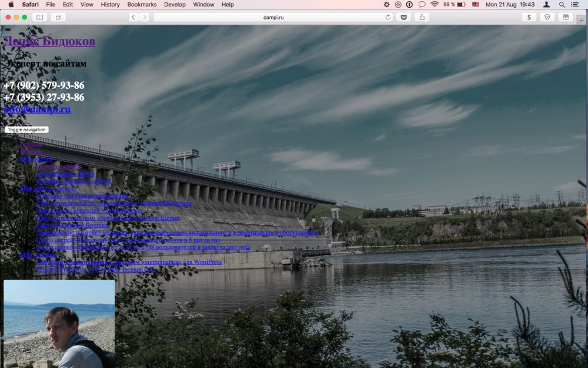Open the Сайт группы компаний link
The width and height of the screenshot is (588, 368).
pos(89,211)
